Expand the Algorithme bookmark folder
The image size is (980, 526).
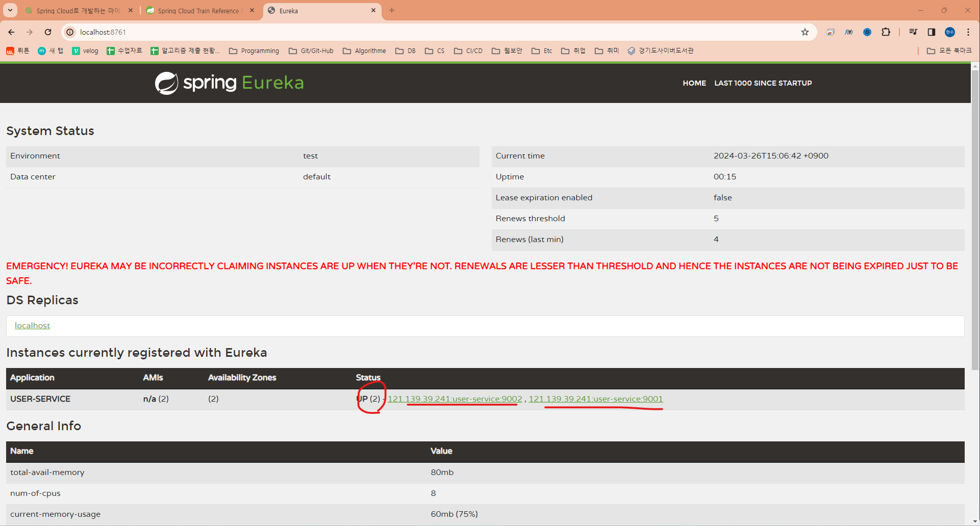(364, 51)
